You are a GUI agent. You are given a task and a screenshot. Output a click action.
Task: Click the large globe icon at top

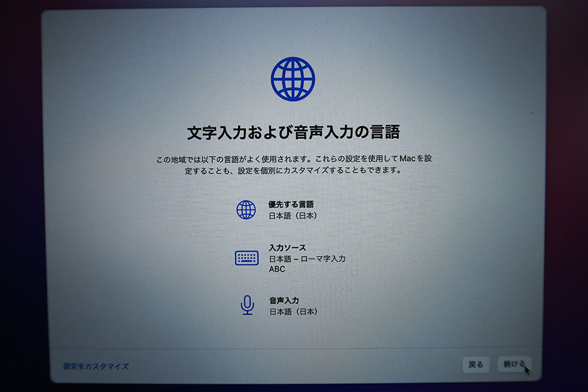(x=293, y=79)
